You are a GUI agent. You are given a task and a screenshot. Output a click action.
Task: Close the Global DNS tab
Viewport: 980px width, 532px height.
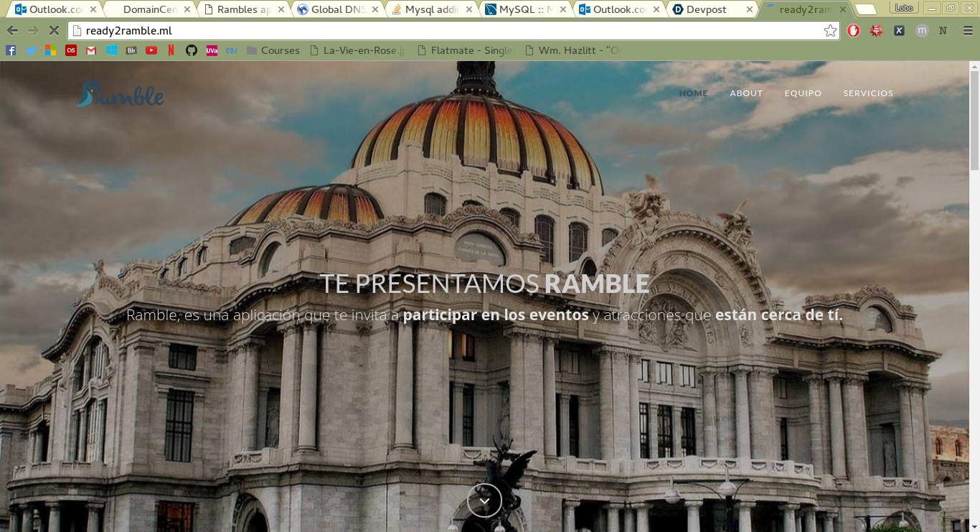(375, 9)
